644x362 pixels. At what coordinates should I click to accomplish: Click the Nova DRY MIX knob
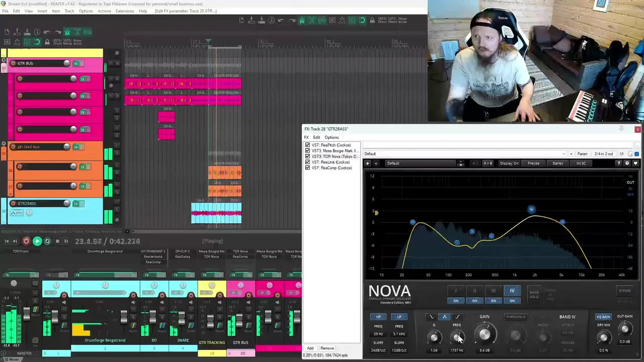click(x=603, y=337)
